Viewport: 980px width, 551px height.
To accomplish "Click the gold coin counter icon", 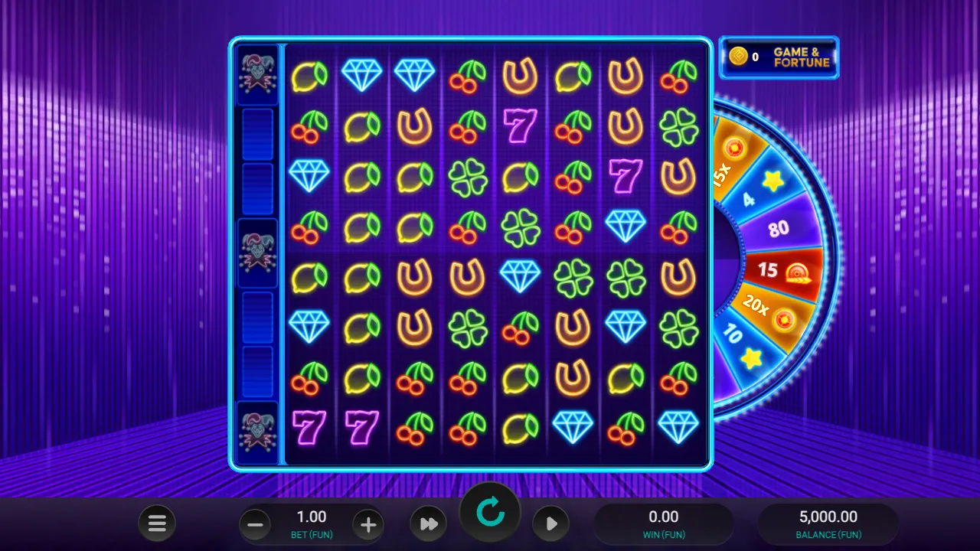I will (738, 57).
